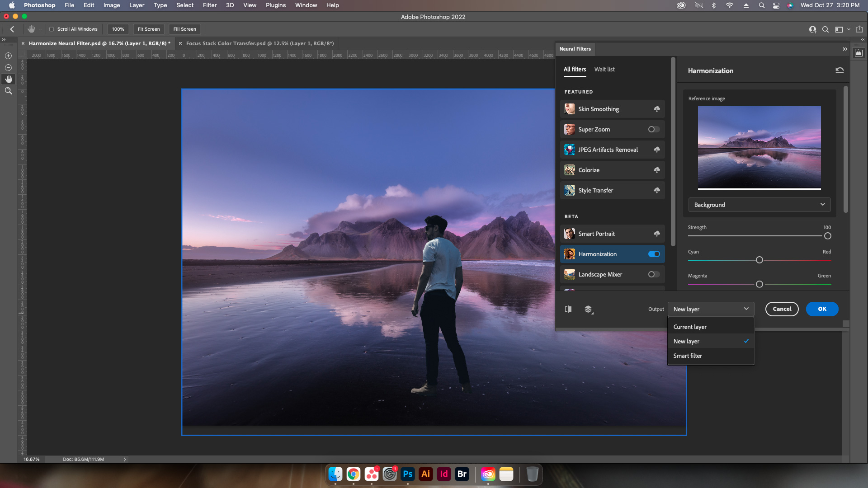Viewport: 868px width, 488px height.
Task: Enable the Landscape Mixer filter toggle
Action: coord(654,274)
